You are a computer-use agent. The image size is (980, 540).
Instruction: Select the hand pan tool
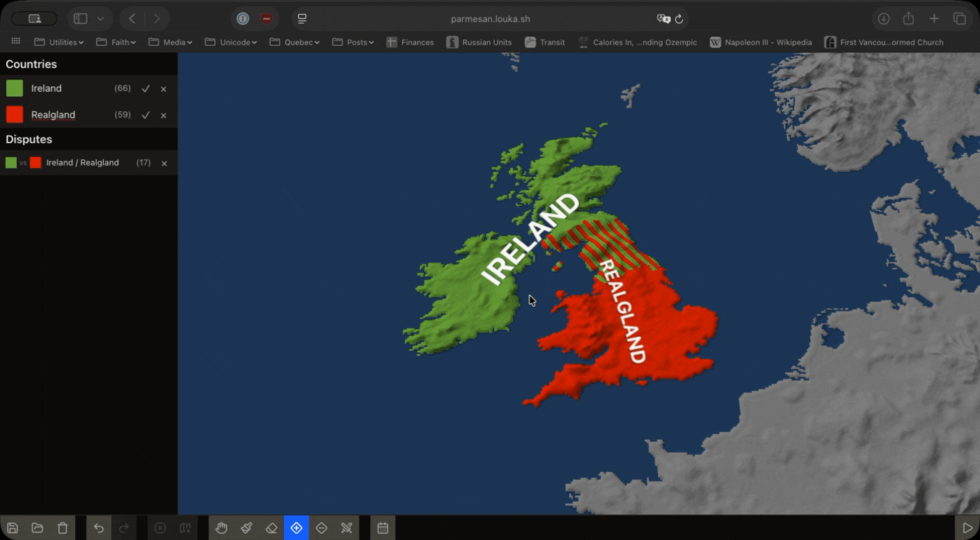pyautogui.click(x=221, y=528)
